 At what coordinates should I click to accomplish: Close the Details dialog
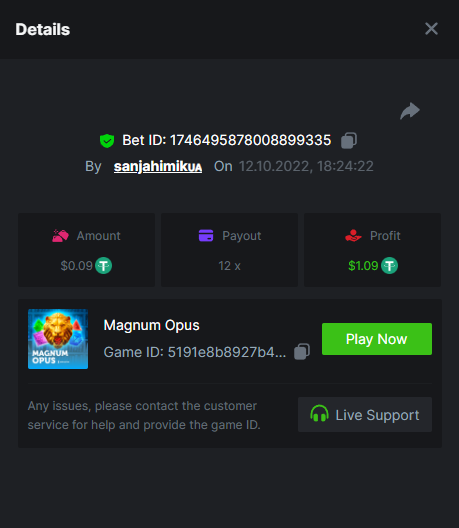431,29
